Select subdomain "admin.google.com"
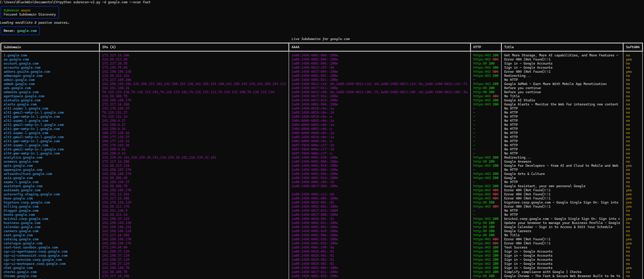This screenshot has height=279, width=644. pyautogui.click(x=19, y=80)
